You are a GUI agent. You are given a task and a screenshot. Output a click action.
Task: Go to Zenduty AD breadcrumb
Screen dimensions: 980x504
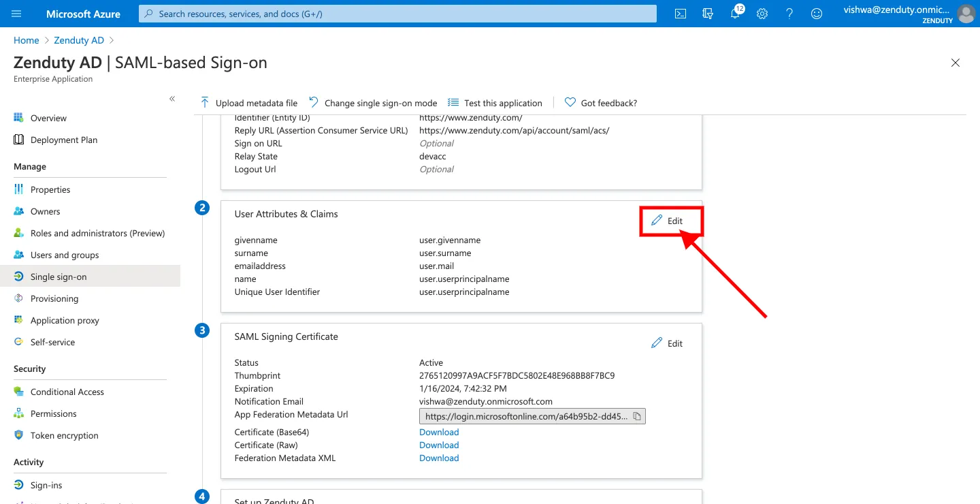point(79,40)
